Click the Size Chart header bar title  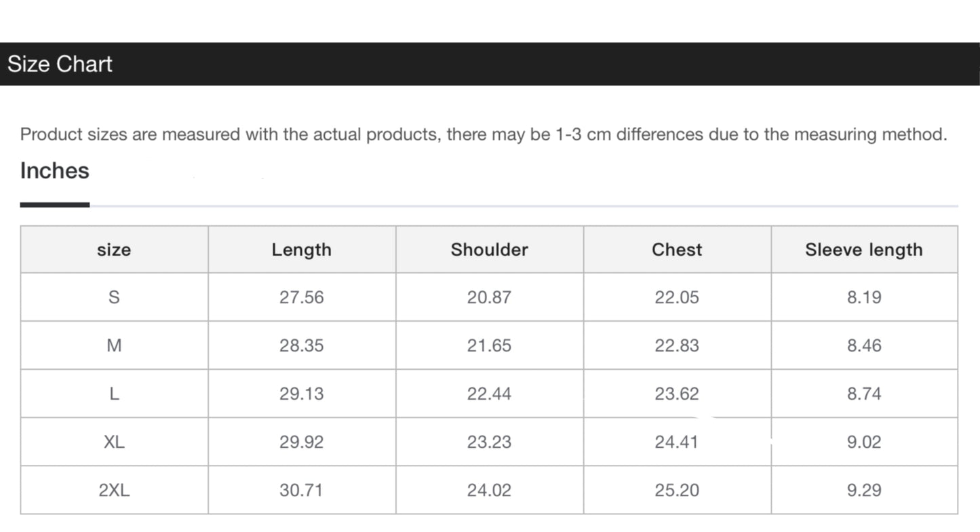point(60,64)
